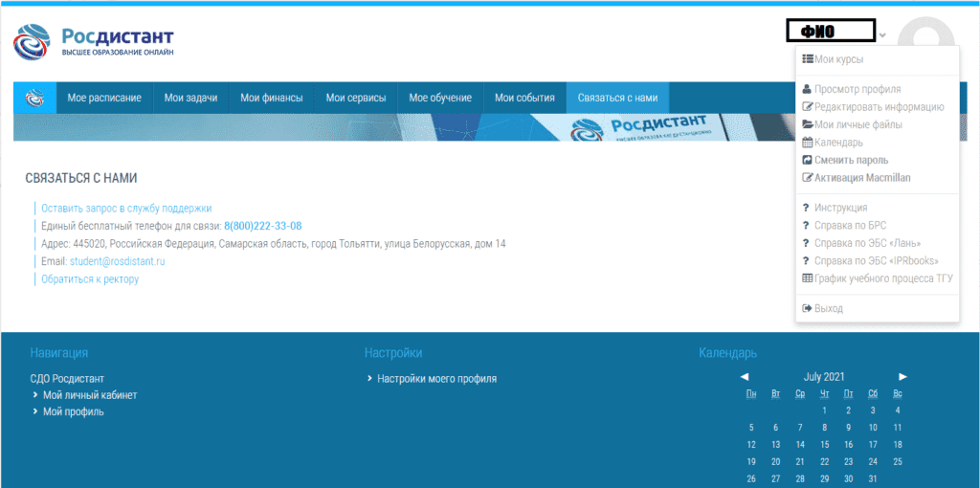Viewport: 980px width, 488px height.
Task: Open Календарь from the user menu
Action: (837, 143)
